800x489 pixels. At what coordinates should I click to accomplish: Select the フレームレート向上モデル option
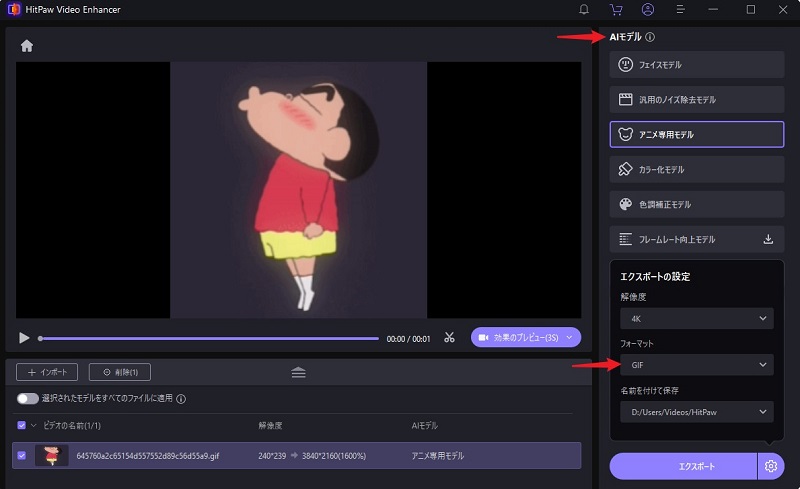[696, 239]
